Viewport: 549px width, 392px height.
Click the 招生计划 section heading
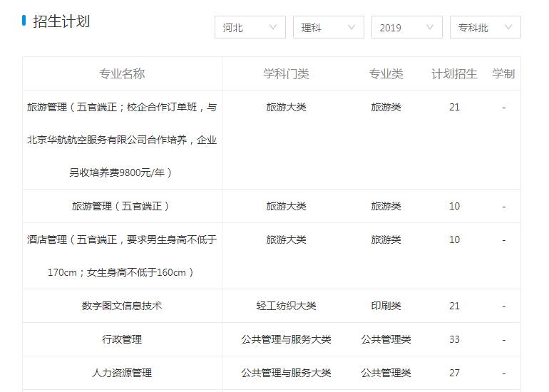coord(61,21)
